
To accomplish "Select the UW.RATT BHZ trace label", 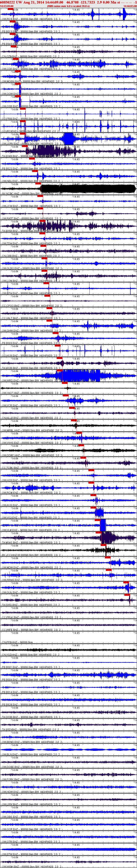I will (x=31, y=219).
